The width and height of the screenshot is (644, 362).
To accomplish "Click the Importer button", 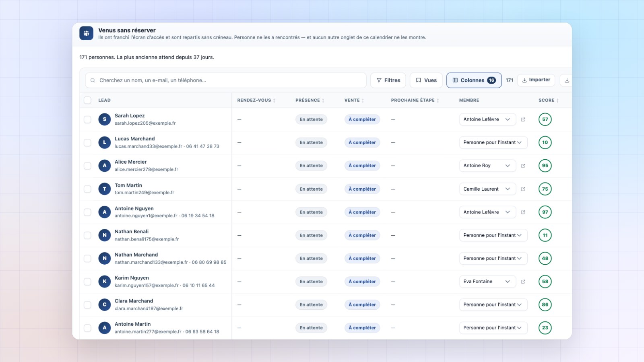I will [536, 80].
